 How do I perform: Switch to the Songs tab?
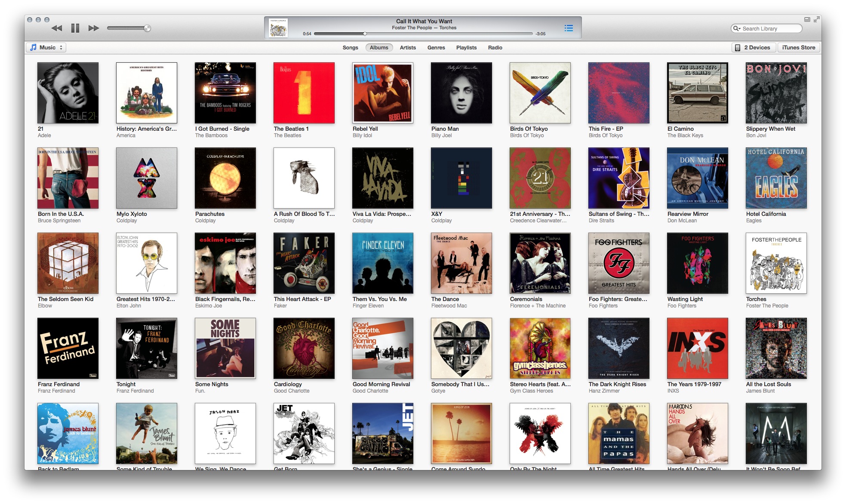(x=350, y=48)
